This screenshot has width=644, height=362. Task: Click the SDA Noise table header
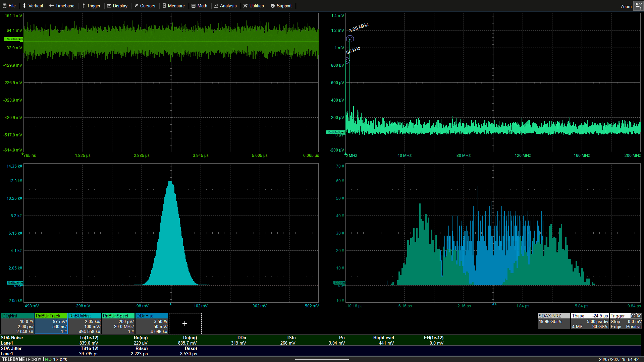pyautogui.click(x=12, y=338)
